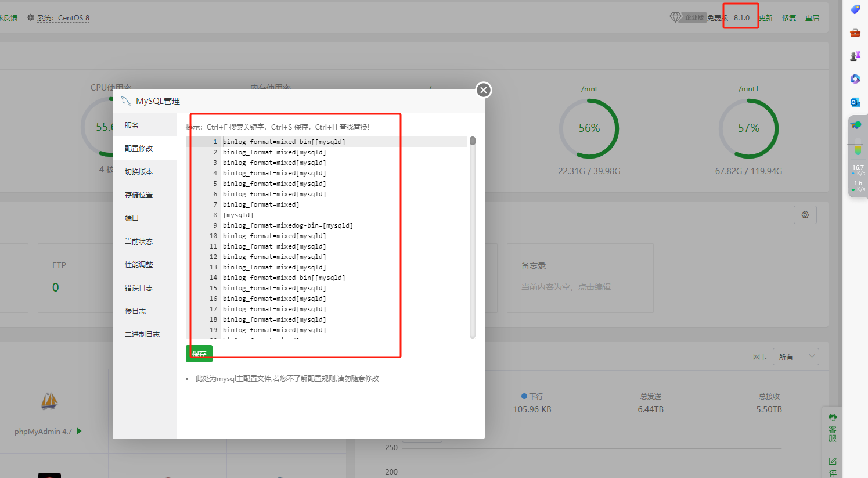Click line 9 binlog_format=mixedog-bin=[mysqld]

tap(288, 225)
